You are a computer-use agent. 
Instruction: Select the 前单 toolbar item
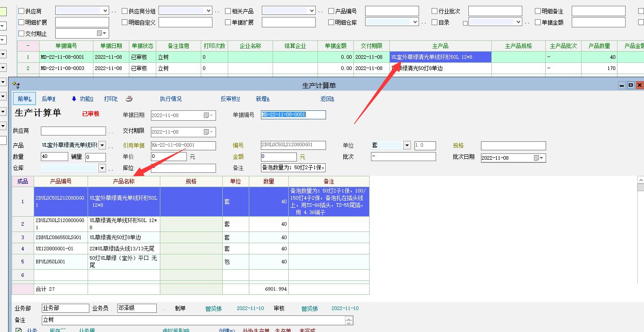coord(24,99)
